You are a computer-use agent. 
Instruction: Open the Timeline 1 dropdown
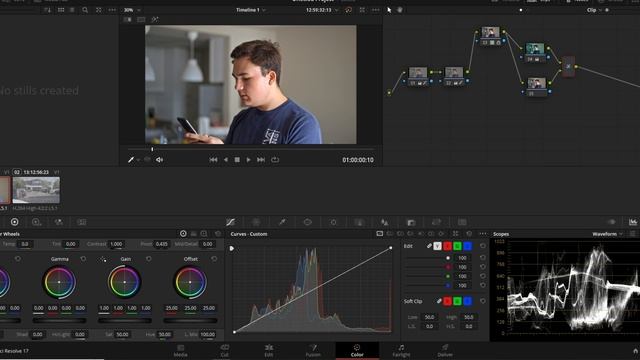click(x=251, y=10)
